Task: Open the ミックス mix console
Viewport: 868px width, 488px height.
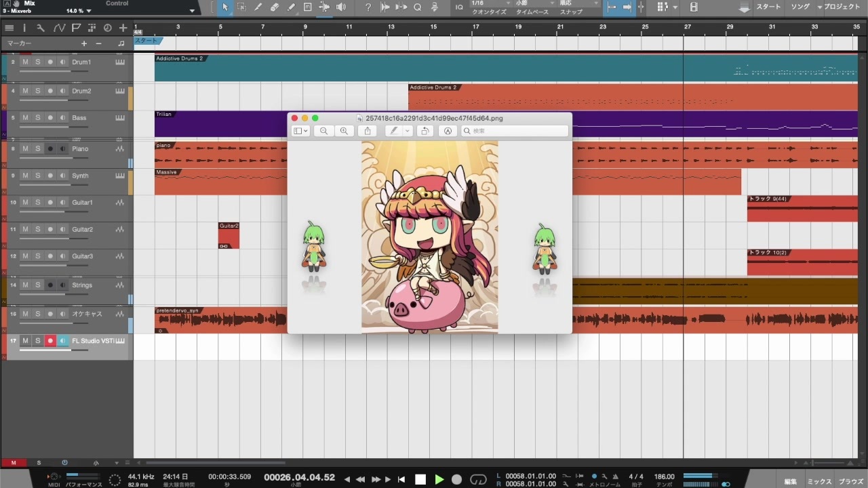Action: [x=819, y=481]
